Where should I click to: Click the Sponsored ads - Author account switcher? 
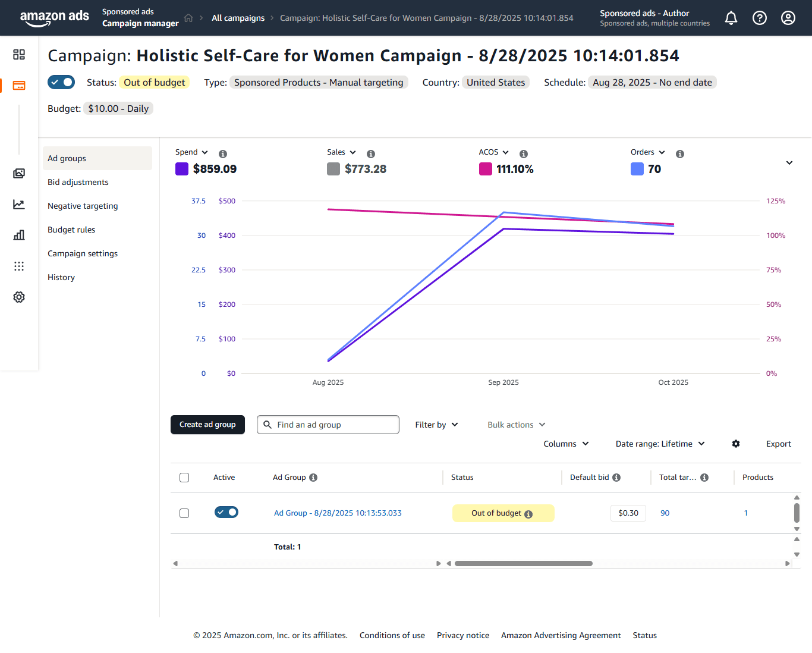tap(654, 18)
